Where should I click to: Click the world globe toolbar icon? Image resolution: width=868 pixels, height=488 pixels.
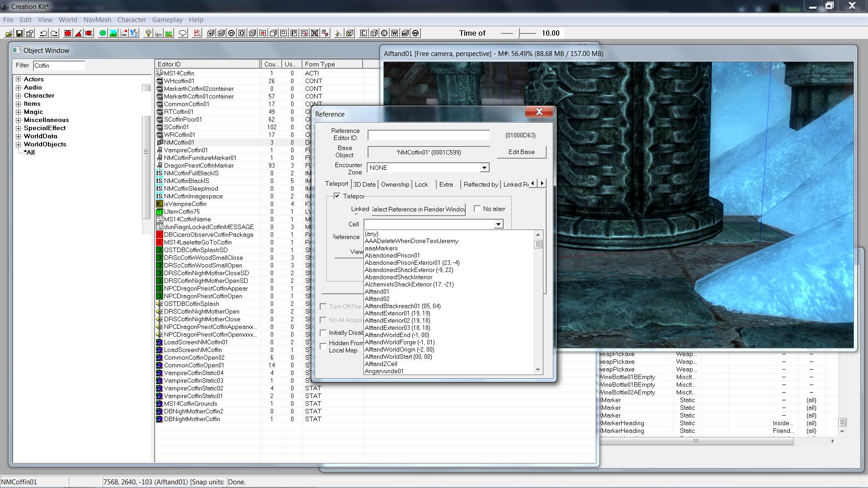103,33
